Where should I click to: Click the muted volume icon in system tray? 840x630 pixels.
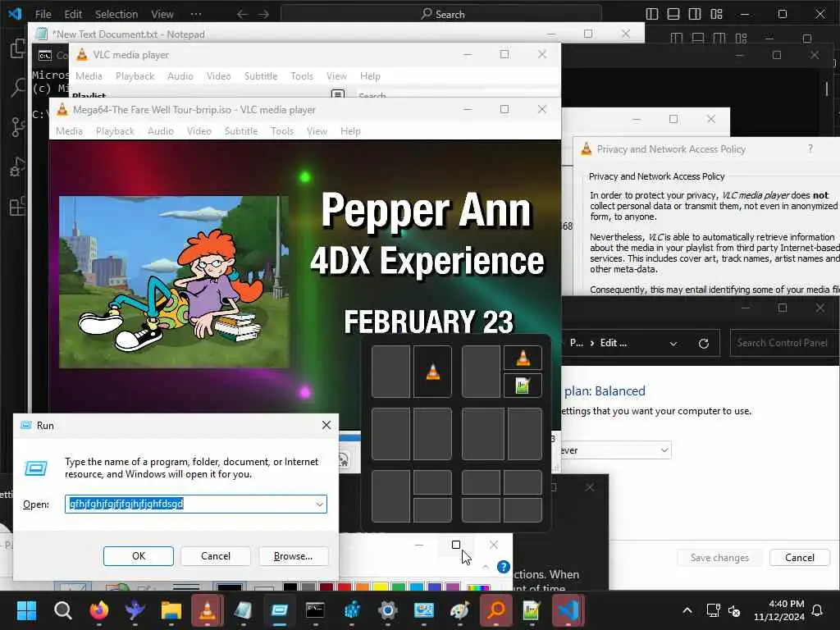point(734,610)
